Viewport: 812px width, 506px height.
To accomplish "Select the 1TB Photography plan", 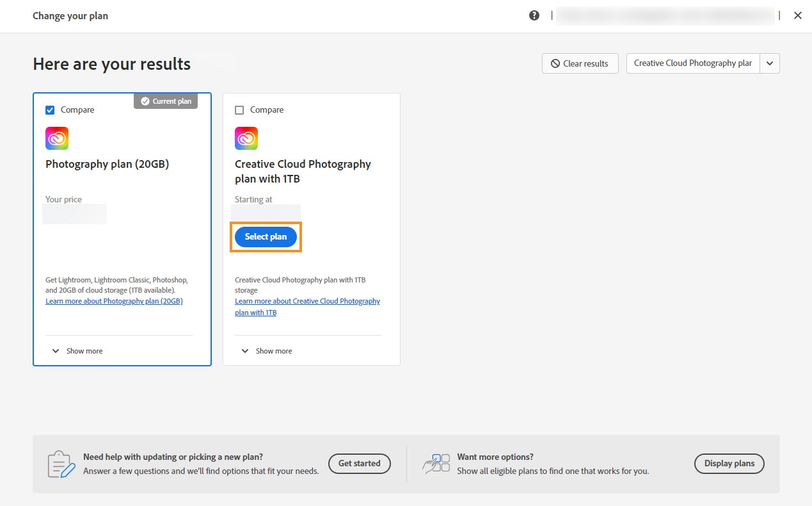I will (x=266, y=236).
